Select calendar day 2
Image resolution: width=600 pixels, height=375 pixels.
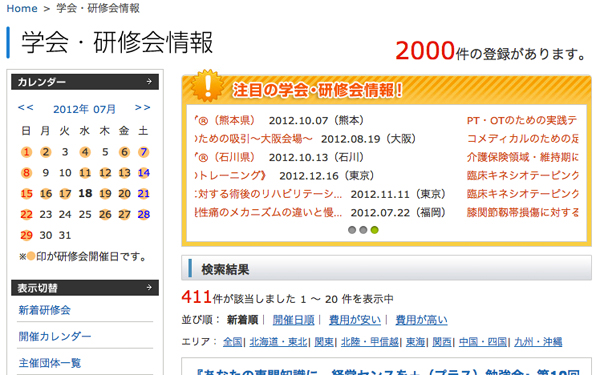pyautogui.click(x=46, y=152)
